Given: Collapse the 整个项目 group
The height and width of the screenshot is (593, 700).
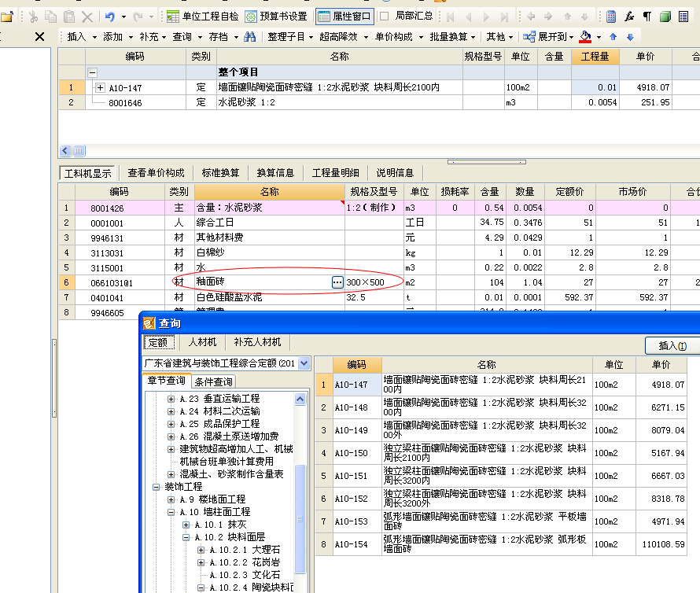Looking at the screenshot, I should coord(92,72).
